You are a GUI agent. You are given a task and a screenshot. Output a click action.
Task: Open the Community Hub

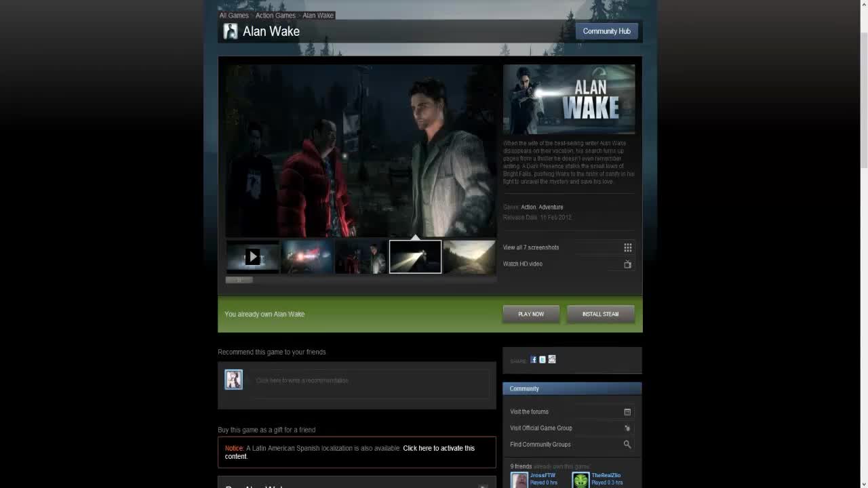(x=607, y=31)
